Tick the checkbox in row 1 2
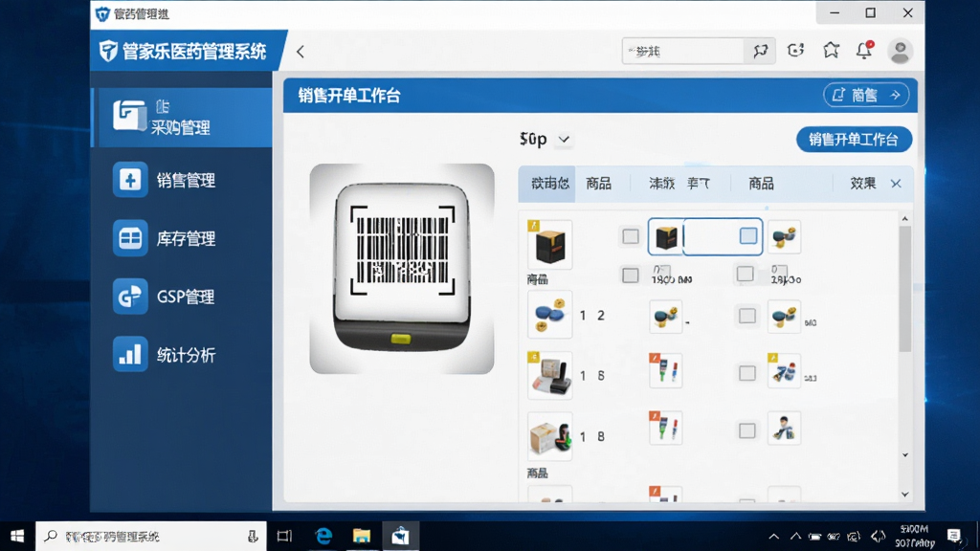This screenshot has height=551, width=980. click(746, 316)
